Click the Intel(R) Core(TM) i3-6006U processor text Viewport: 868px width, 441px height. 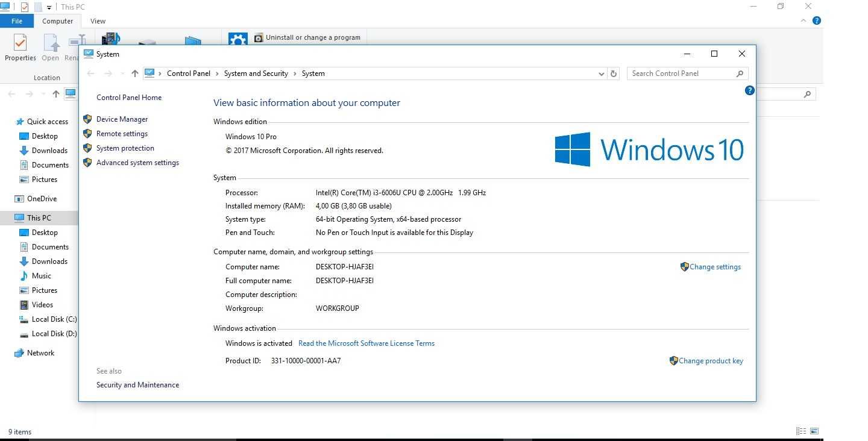401,193
